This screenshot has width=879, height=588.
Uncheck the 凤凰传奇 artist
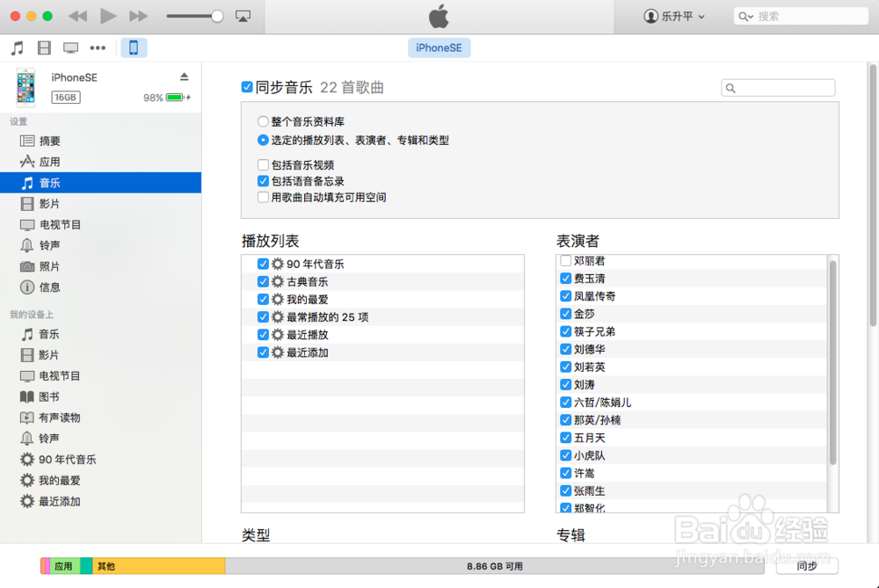click(565, 296)
